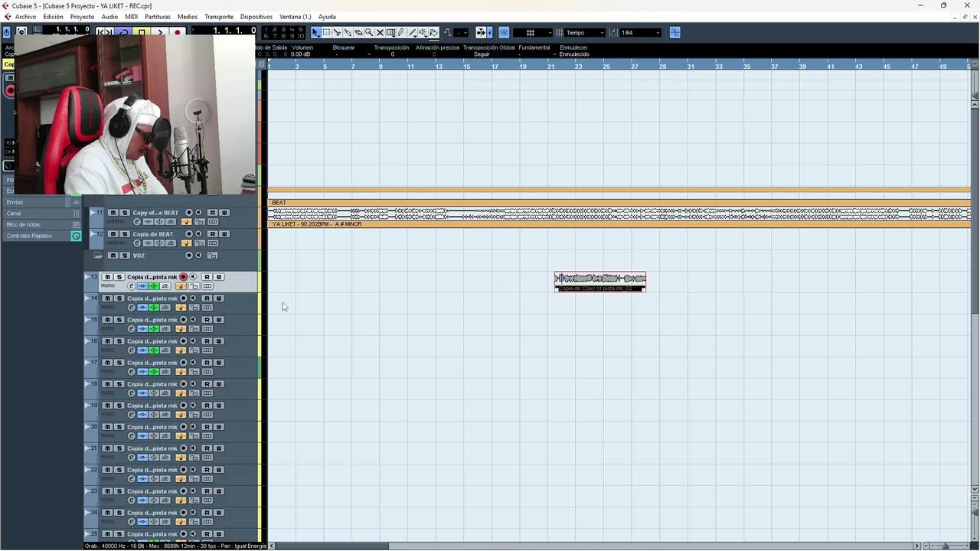980x551 pixels.
Task: Open the Canal inspector section
Action: (43, 214)
